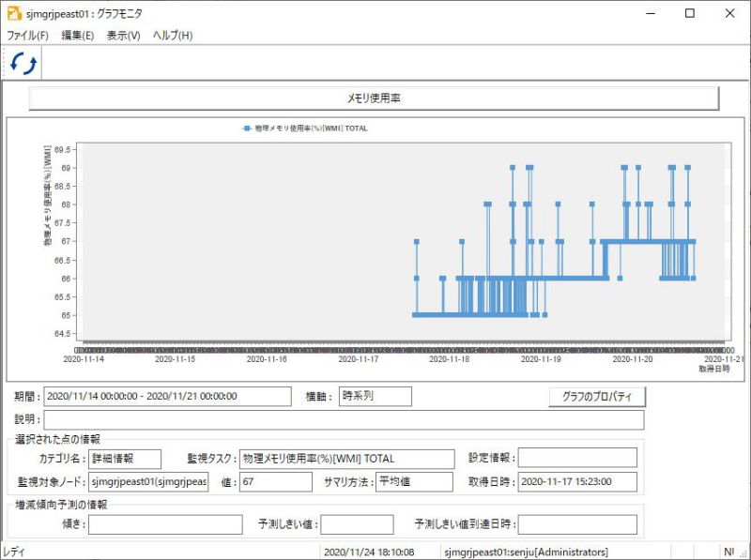
Task: Click the 2020-11-20 x-axis label
Action: [x=633, y=359]
